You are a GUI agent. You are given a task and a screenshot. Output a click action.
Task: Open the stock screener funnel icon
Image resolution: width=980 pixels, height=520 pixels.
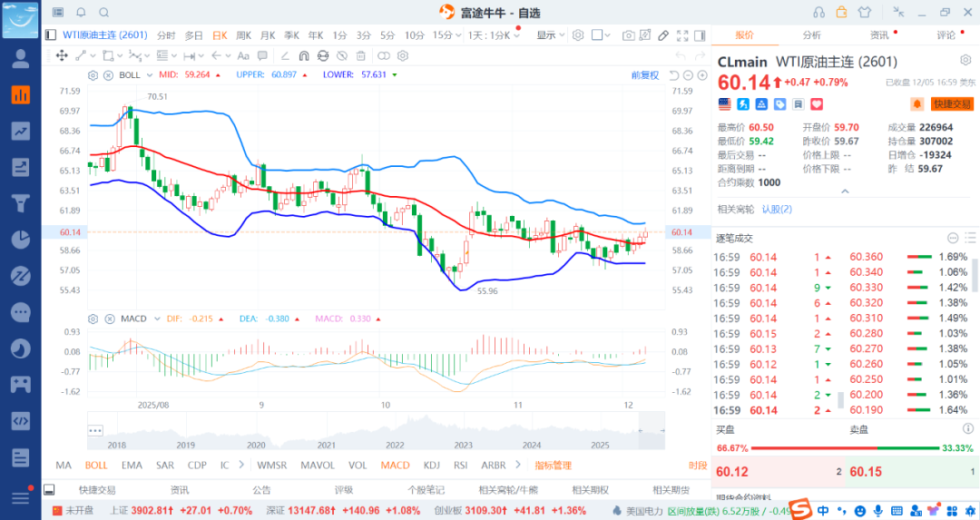point(21,203)
